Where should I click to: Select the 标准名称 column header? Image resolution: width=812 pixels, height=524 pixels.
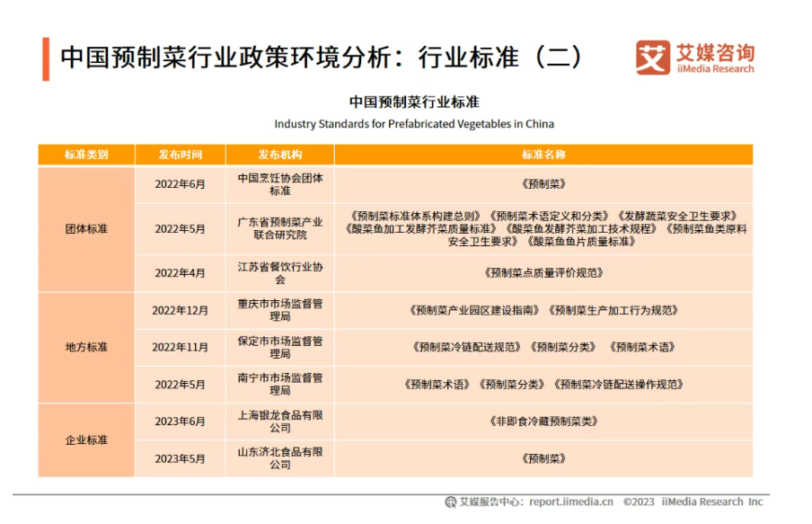543,155
